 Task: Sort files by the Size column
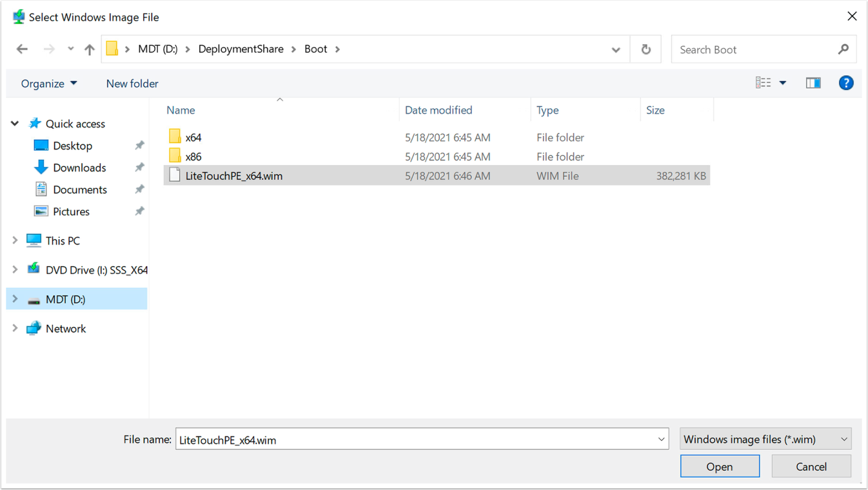(655, 110)
